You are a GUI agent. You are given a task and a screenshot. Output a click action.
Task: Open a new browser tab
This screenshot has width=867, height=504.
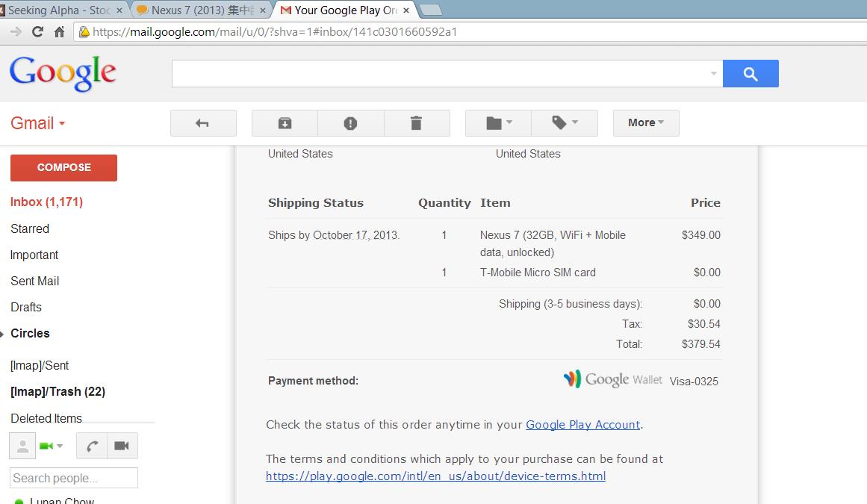coord(431,10)
